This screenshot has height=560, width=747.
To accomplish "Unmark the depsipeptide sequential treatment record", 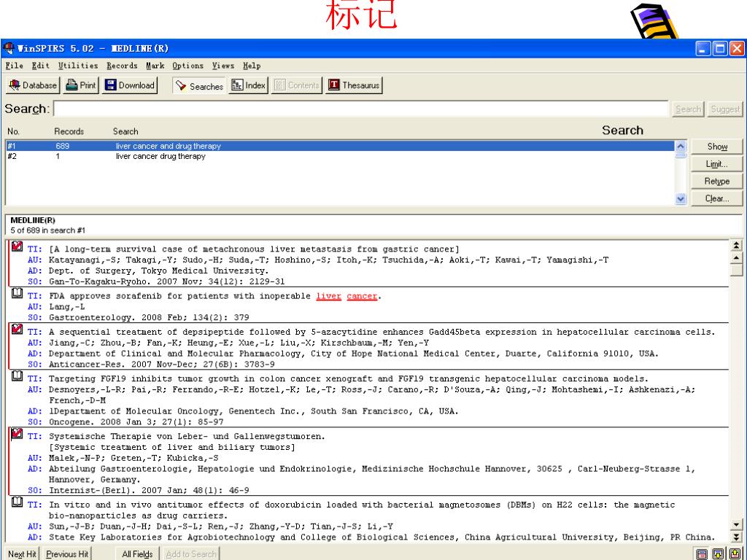I will pos(18,329).
